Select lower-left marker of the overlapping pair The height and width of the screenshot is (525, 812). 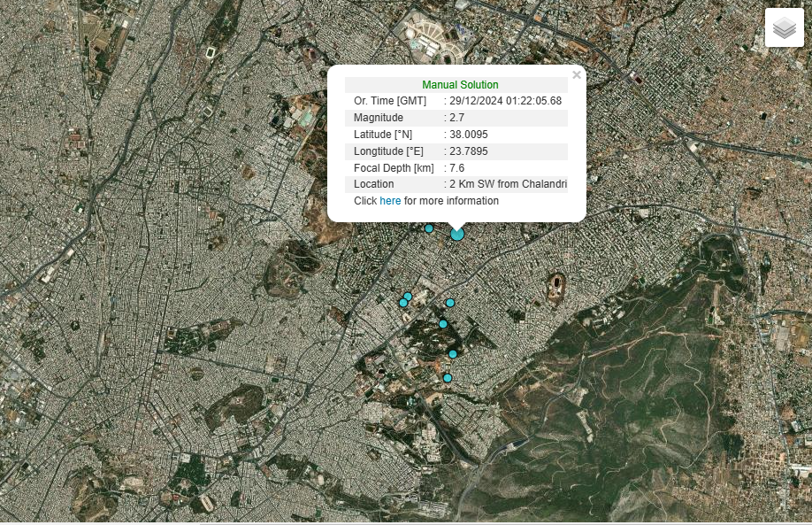[402, 304]
